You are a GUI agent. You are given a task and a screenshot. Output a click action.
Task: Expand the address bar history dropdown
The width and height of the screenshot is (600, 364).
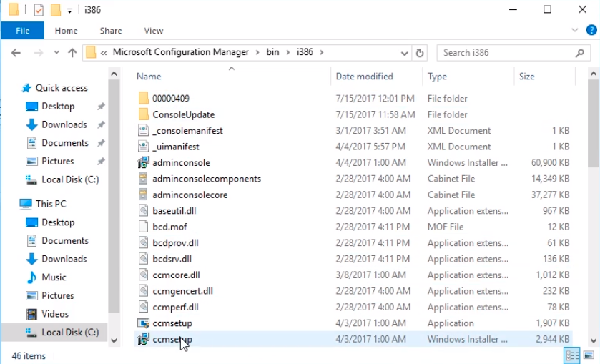(404, 53)
